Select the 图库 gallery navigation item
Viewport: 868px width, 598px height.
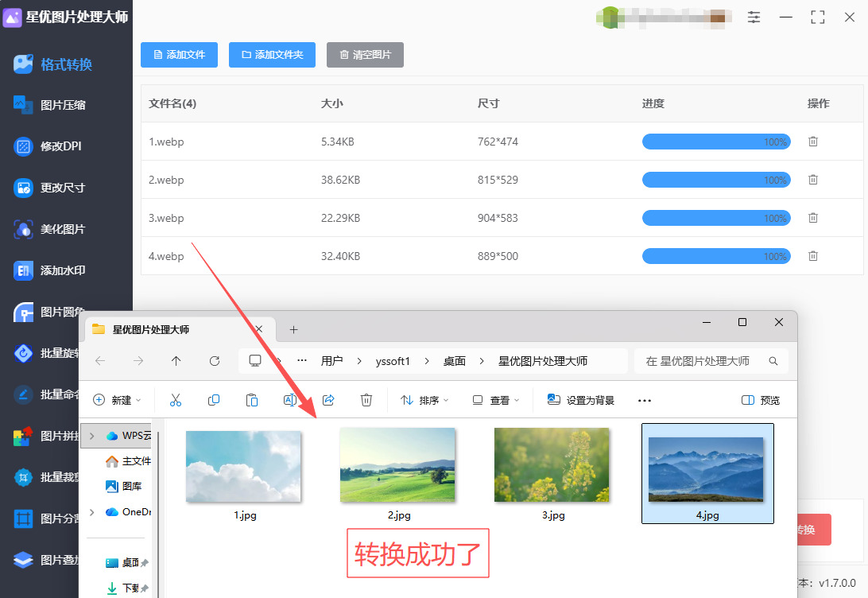tap(124, 486)
